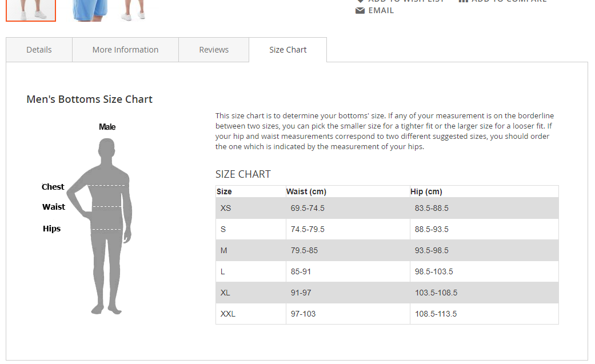Click the M waist value 79.5-85
The width and height of the screenshot is (595, 364).
pyautogui.click(x=304, y=250)
